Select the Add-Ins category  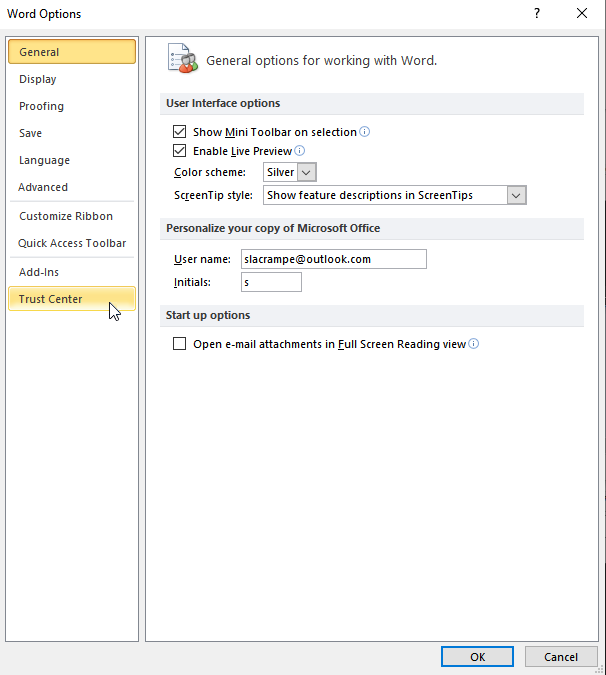(x=72, y=272)
